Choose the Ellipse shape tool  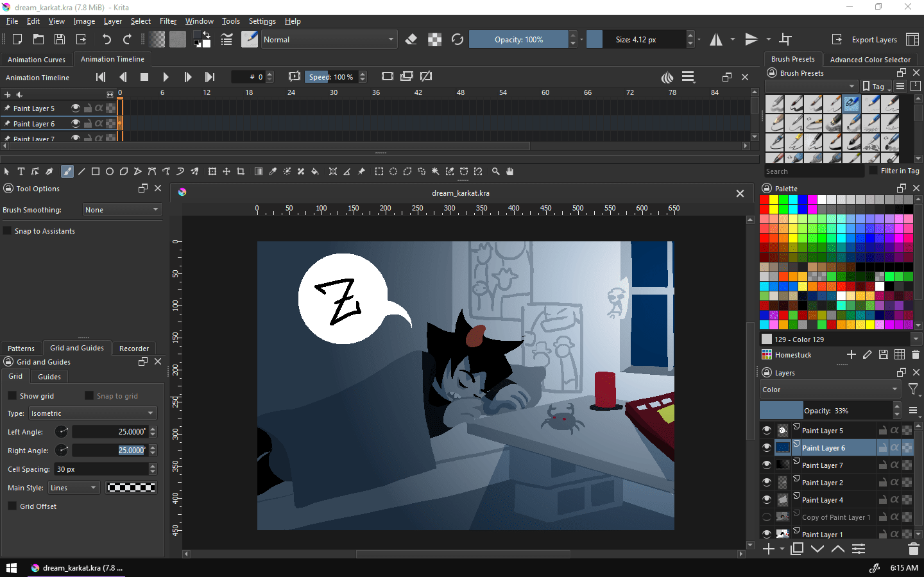110,171
